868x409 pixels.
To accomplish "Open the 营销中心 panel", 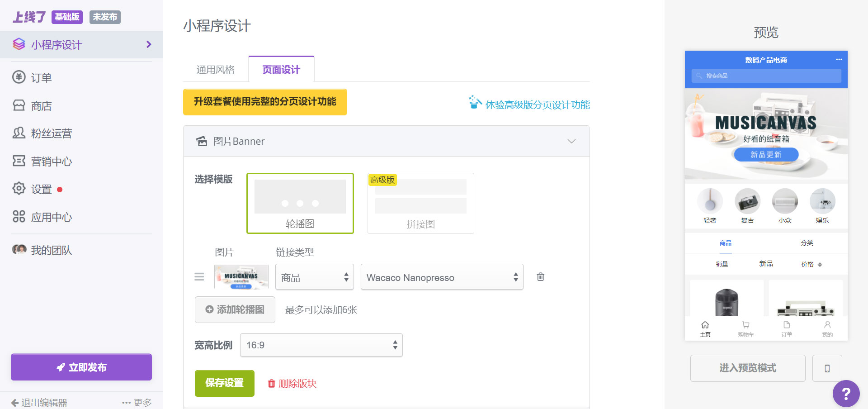I will click(51, 161).
